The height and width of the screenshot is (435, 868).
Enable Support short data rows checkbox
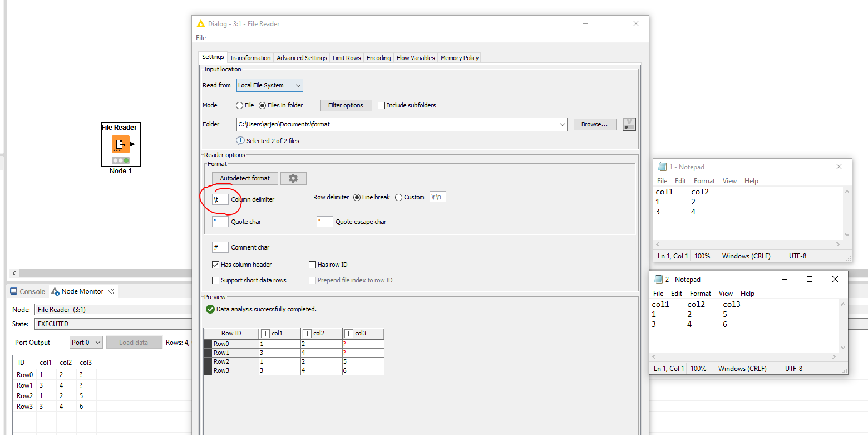coord(216,280)
